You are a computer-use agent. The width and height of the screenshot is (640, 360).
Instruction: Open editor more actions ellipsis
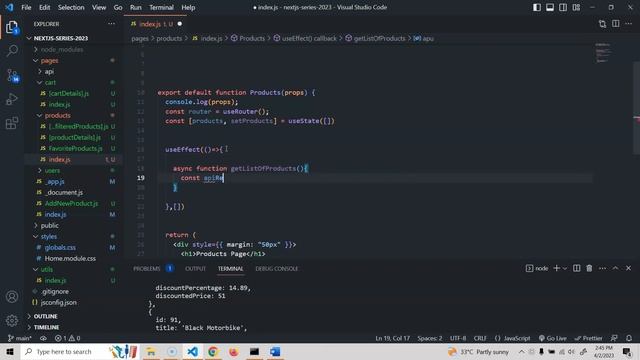coord(629,24)
